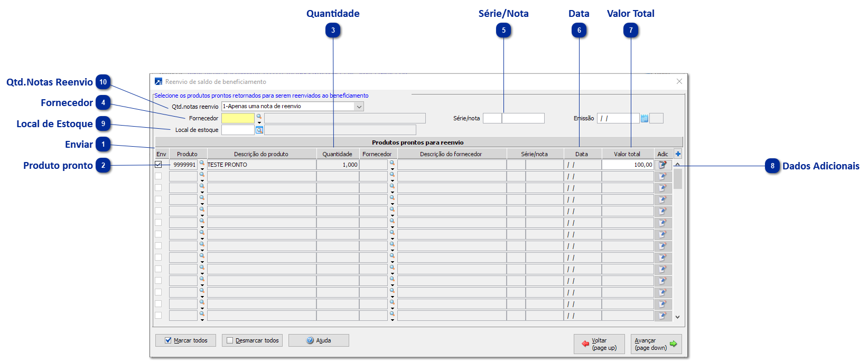The height and width of the screenshot is (362, 868).
Task: Open dropdown arrow under Fornecedor header search icon
Action: tap(259, 122)
